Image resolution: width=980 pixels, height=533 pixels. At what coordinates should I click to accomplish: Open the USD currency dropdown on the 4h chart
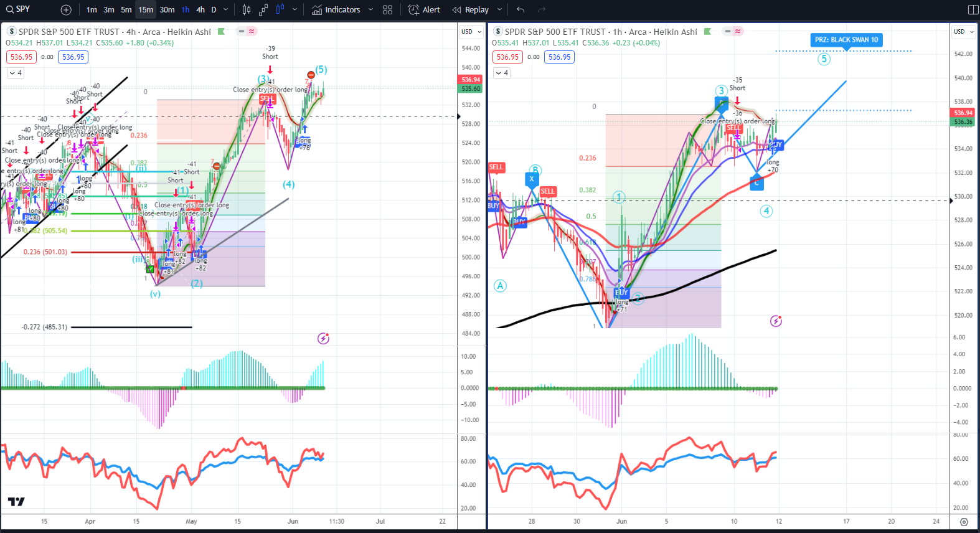point(470,32)
